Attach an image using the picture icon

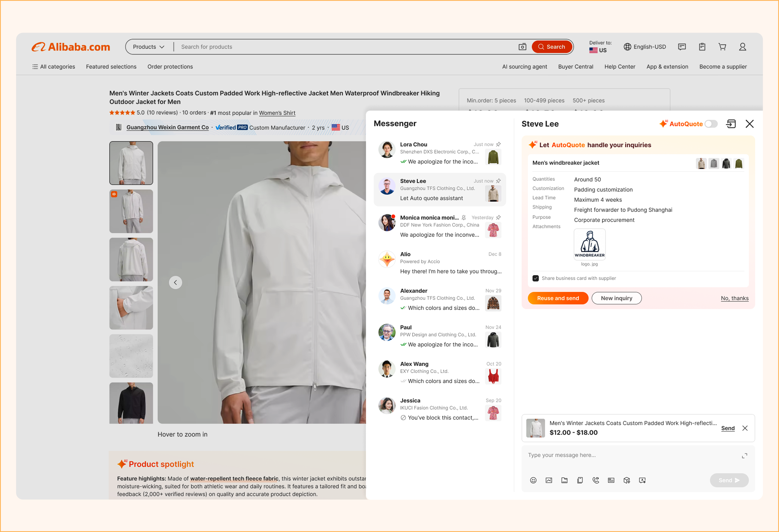[549, 480]
